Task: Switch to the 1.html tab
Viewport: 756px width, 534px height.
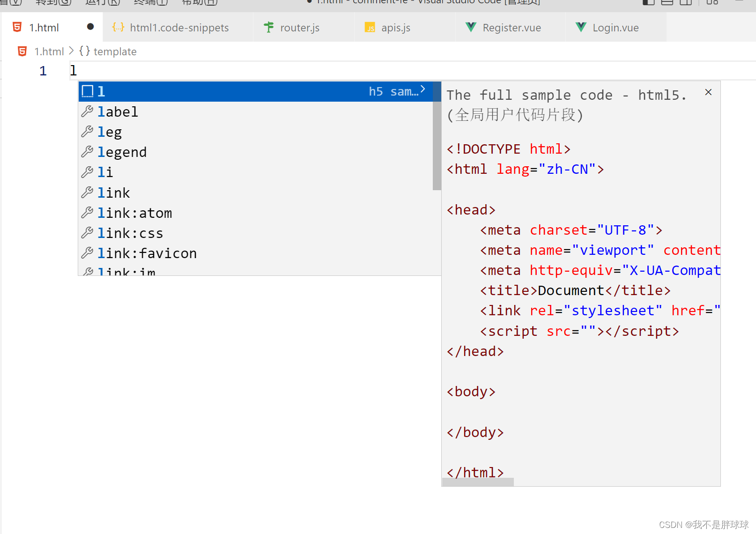Action: [x=52, y=28]
